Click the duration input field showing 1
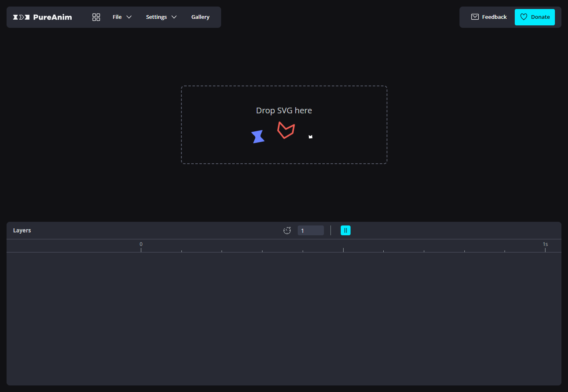Screen dimensions: 568x392 click(x=311, y=230)
